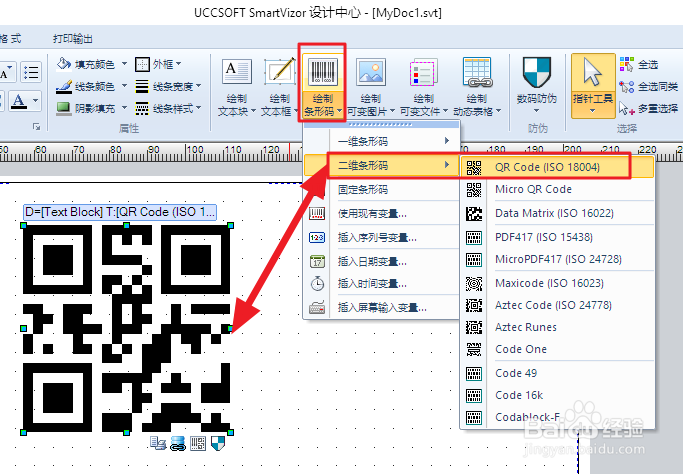Click the Line Color (线条颜色) icon

(x=64, y=86)
